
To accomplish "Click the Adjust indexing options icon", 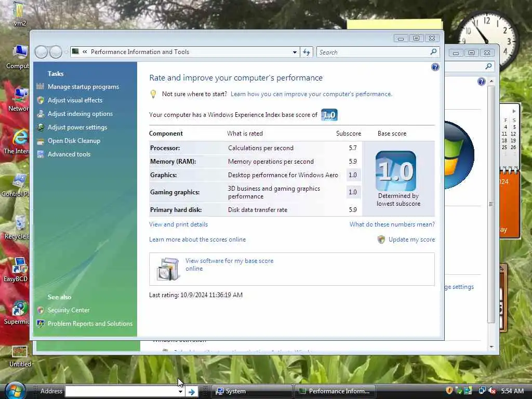I will pos(41,114).
